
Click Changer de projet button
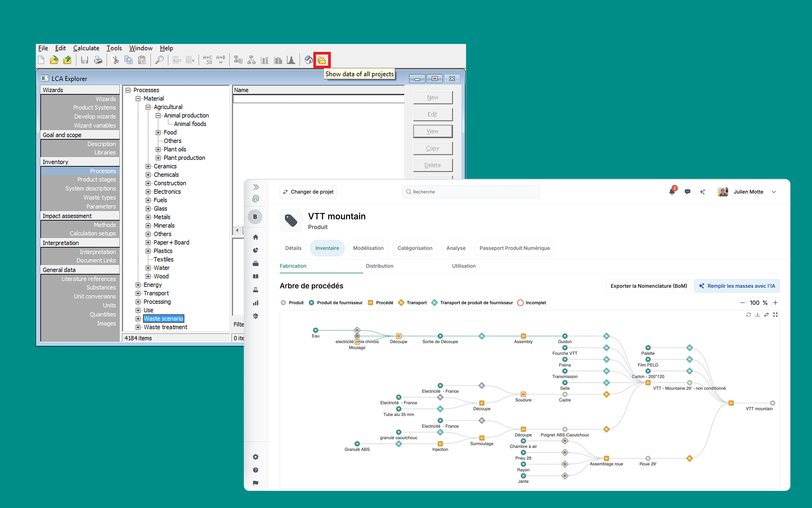click(308, 192)
